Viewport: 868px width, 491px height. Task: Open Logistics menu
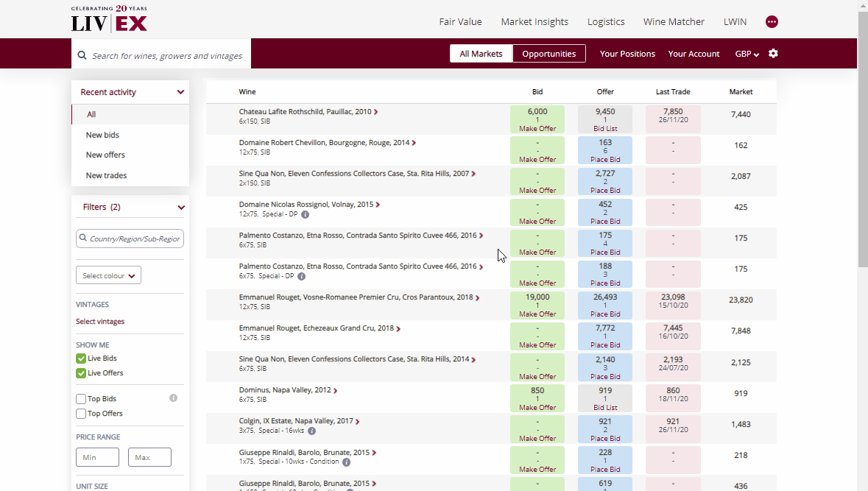coord(606,21)
